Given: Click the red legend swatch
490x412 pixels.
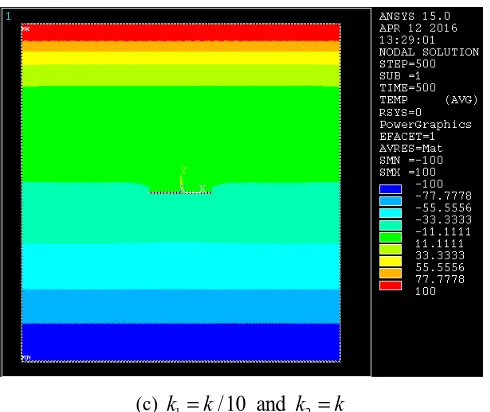Looking at the screenshot, I should point(390,285).
